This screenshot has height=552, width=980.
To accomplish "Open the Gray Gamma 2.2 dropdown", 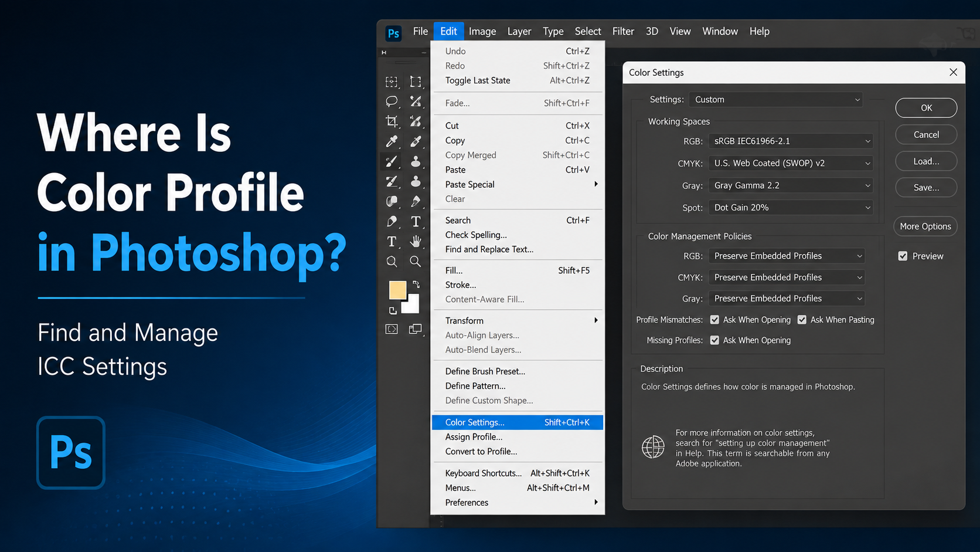I will [x=791, y=185].
